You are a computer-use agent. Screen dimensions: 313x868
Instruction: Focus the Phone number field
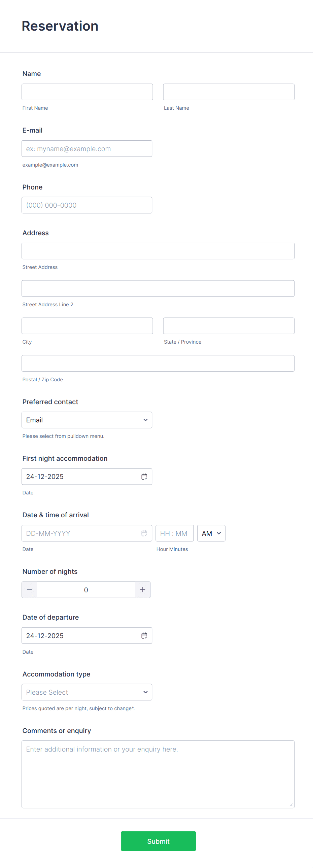tap(87, 205)
